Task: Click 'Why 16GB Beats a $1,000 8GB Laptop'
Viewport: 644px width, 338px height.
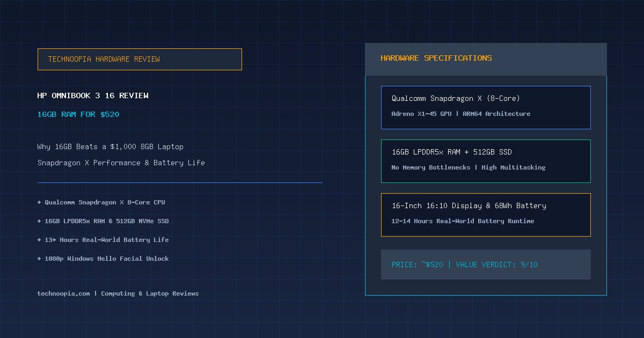Action: [x=110, y=146]
